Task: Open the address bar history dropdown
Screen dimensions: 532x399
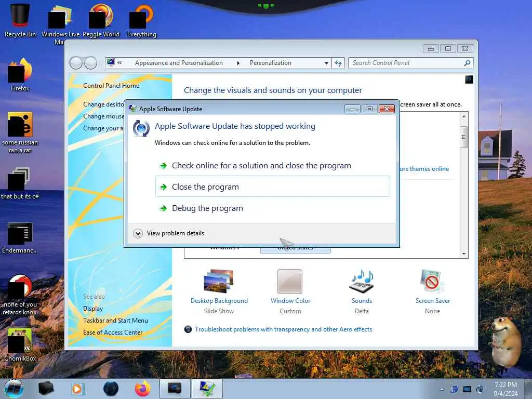Action: pos(326,63)
